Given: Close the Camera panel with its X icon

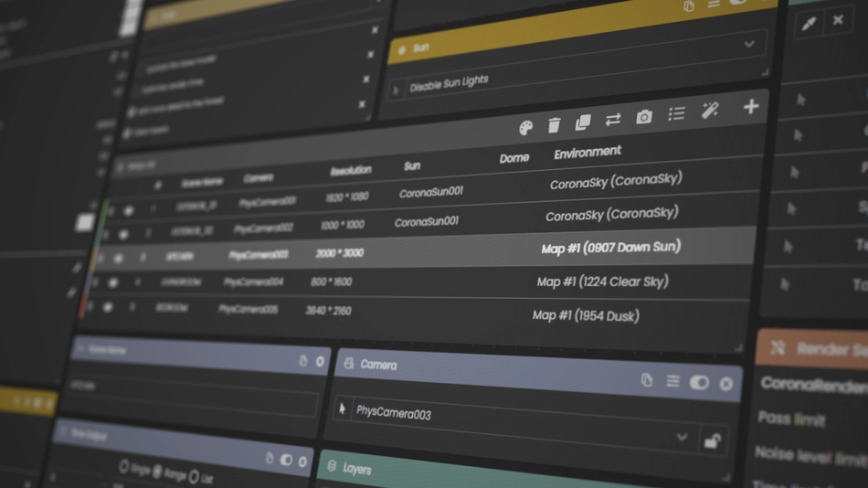Looking at the screenshot, I should 725,383.
